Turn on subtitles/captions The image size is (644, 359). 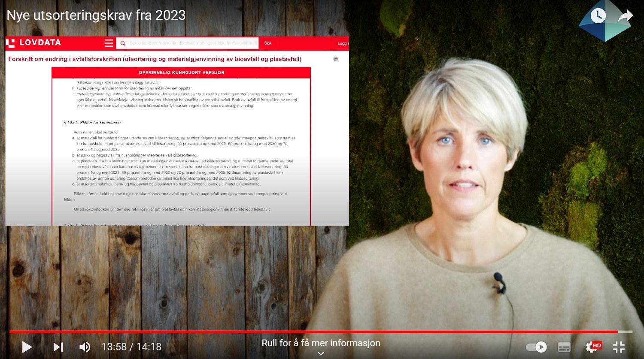[564, 347]
